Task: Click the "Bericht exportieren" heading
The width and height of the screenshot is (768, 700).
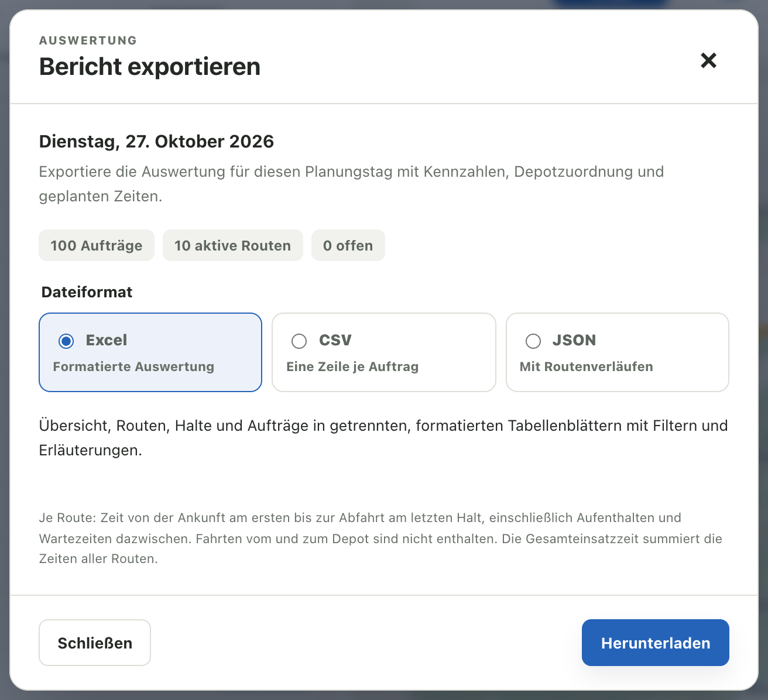Action: click(150, 67)
